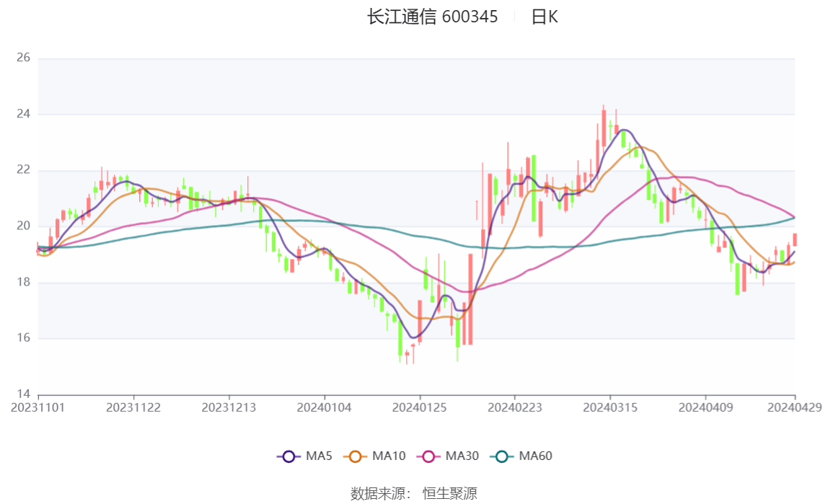Click the MA5 legend label text
This screenshot has height=504, width=828.
[319, 456]
